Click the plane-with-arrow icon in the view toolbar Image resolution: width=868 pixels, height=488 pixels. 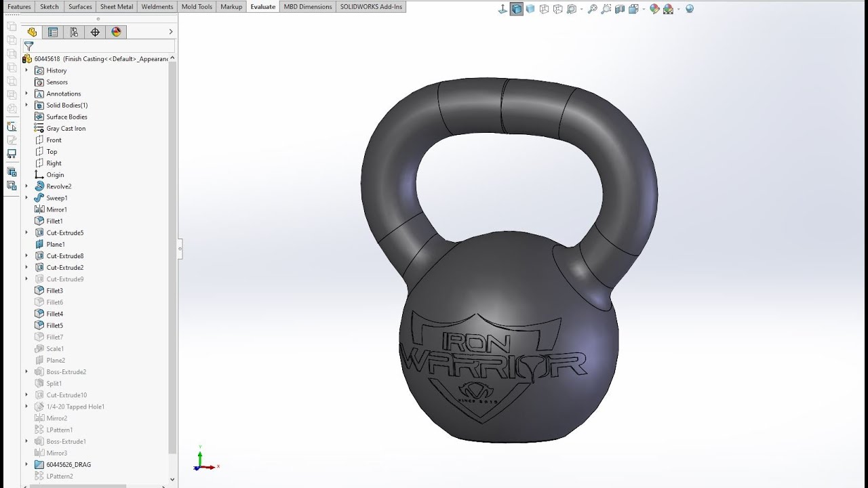(x=502, y=9)
